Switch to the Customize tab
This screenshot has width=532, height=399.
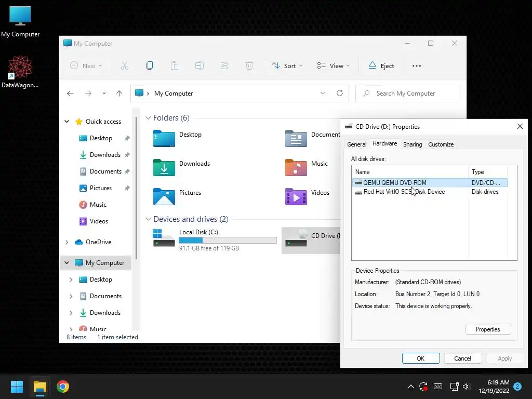click(x=441, y=144)
